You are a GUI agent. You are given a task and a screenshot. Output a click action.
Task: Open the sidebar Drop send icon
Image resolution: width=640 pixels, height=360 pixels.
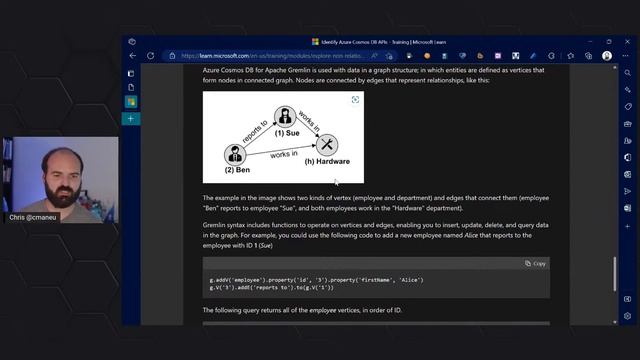coord(628,191)
